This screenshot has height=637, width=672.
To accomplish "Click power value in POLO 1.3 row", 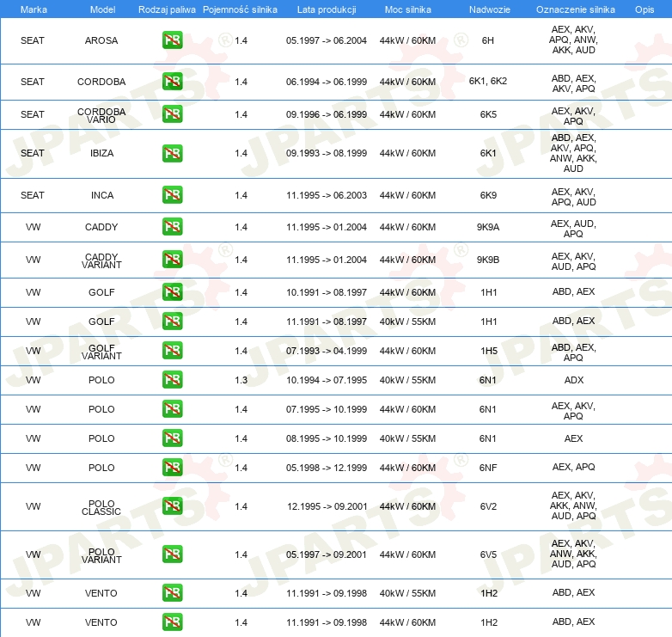I will pos(407,380).
